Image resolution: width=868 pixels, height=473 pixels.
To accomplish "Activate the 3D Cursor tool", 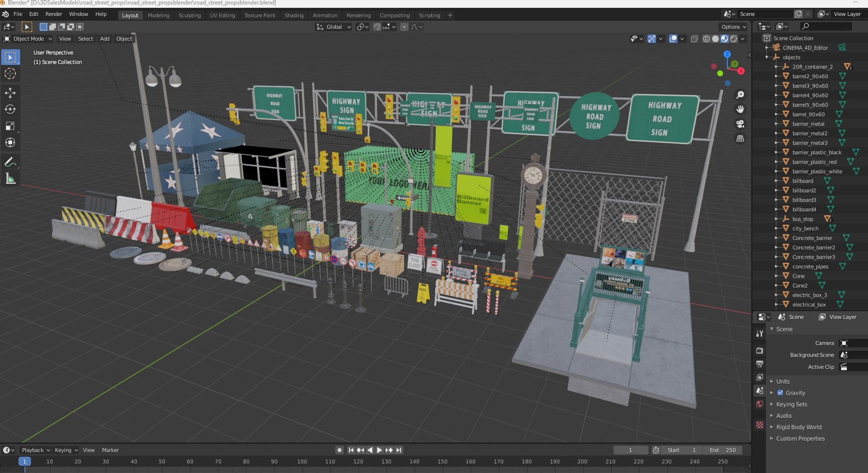I will pos(10,74).
